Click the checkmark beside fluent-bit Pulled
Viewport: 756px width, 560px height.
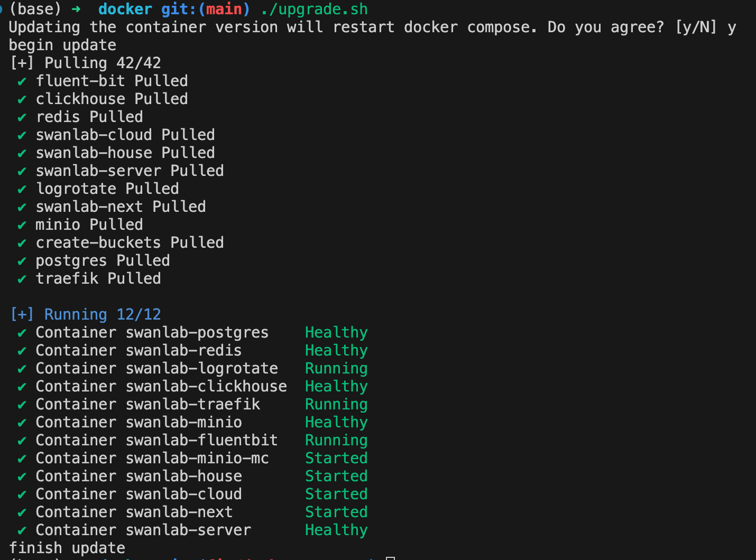[22, 82]
